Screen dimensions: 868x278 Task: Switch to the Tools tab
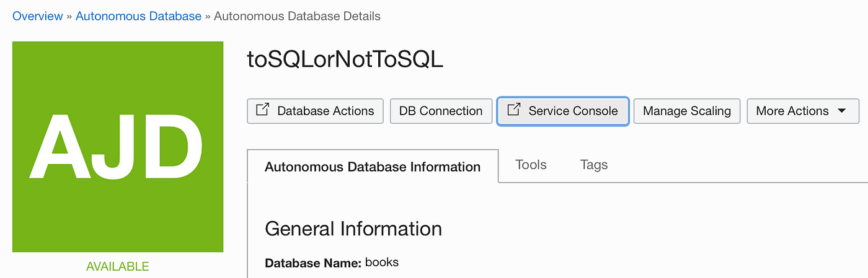click(x=531, y=165)
